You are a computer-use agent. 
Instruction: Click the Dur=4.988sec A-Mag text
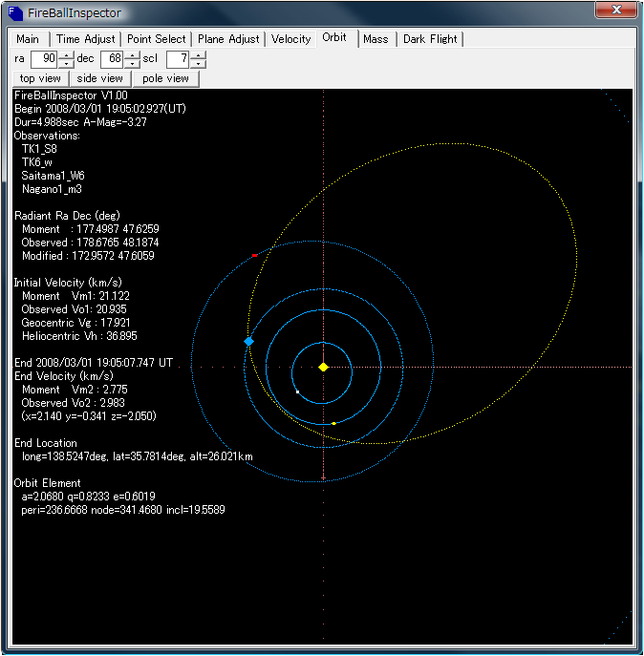pos(80,122)
